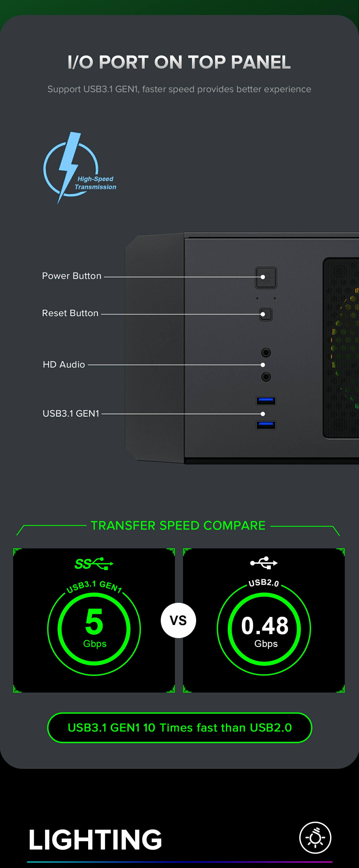Click the 5 Gbps speed gauge
The width and height of the screenshot is (359, 868).
pos(94,629)
